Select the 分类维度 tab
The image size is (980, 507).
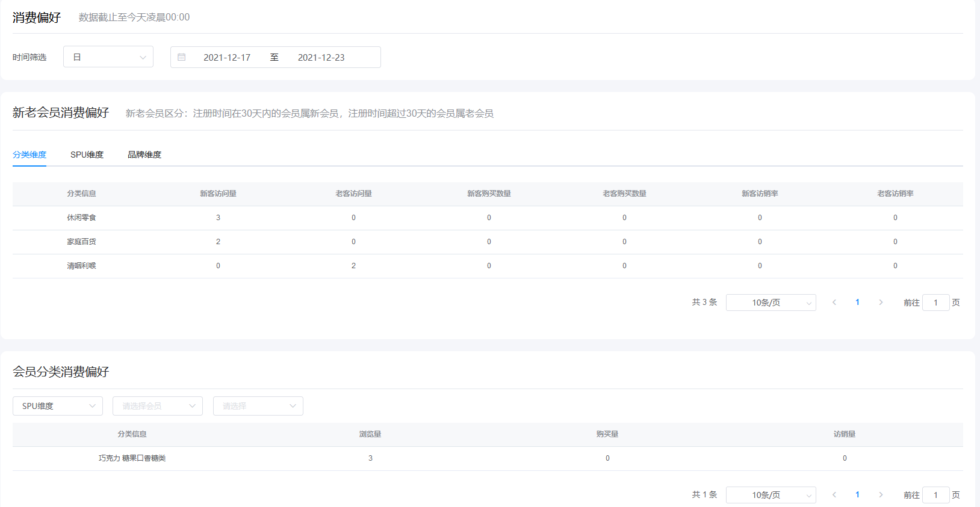(29, 155)
